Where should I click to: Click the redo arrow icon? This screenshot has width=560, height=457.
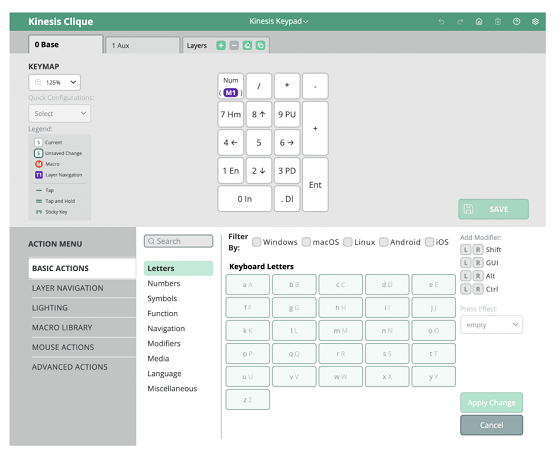point(460,22)
